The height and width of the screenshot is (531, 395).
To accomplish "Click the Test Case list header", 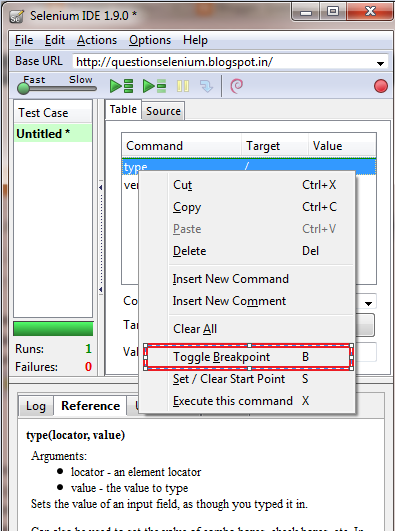I will (53, 113).
